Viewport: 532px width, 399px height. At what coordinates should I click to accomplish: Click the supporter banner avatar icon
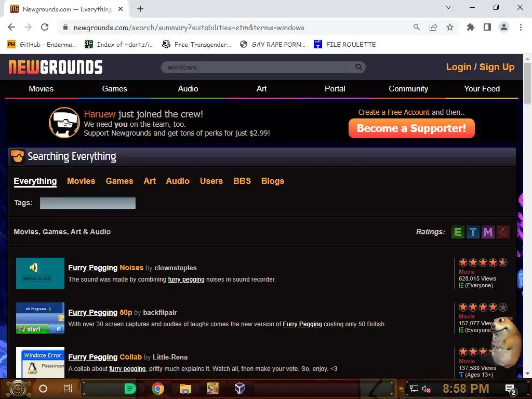pos(64,123)
